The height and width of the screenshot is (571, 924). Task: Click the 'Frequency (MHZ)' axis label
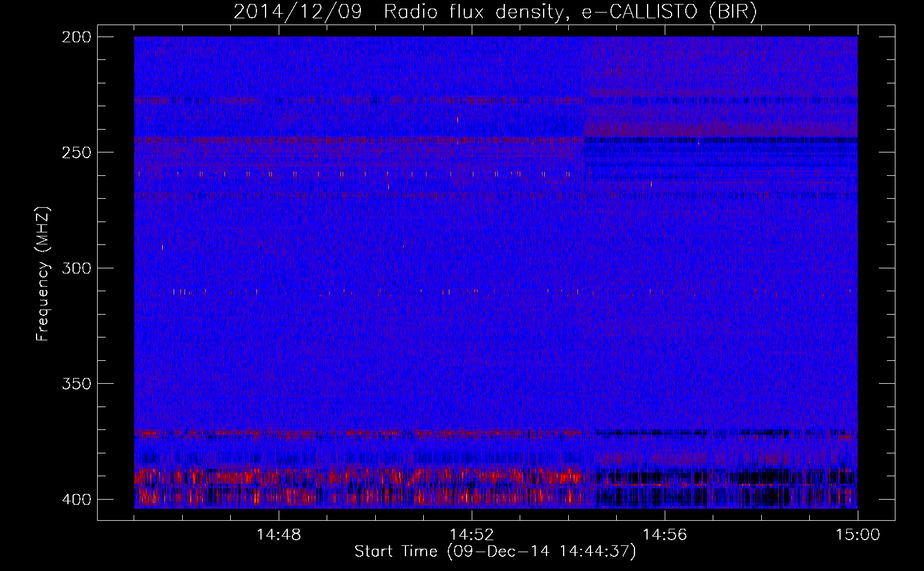pyautogui.click(x=43, y=274)
